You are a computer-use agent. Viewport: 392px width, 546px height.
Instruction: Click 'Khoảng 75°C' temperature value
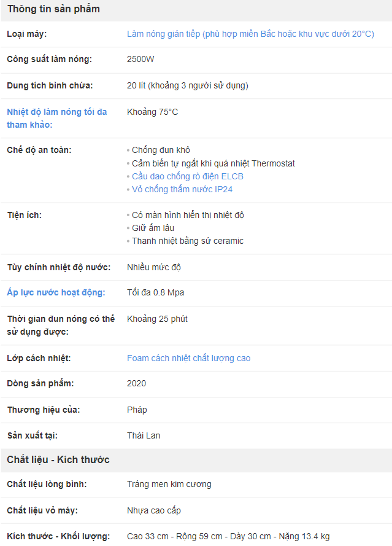coord(152,112)
